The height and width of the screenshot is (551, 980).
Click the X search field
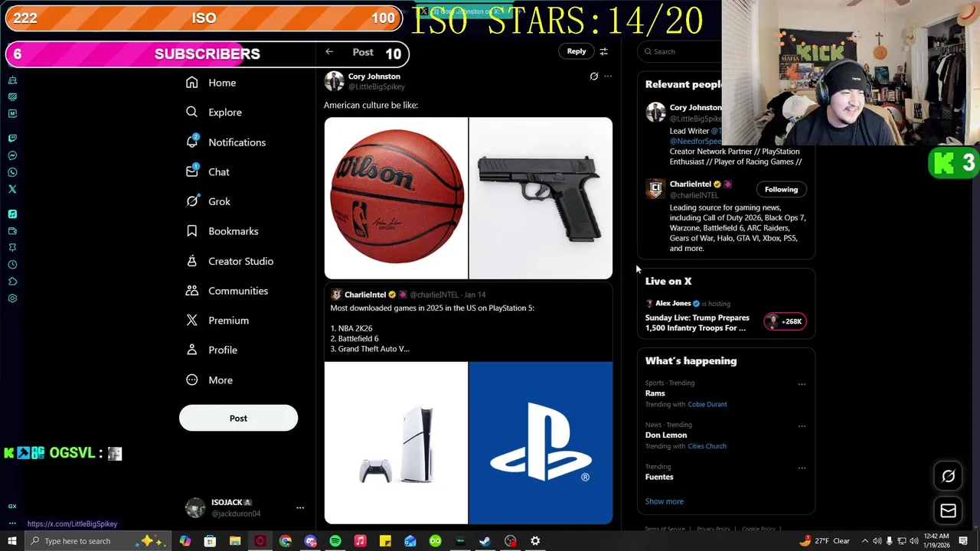click(x=681, y=51)
